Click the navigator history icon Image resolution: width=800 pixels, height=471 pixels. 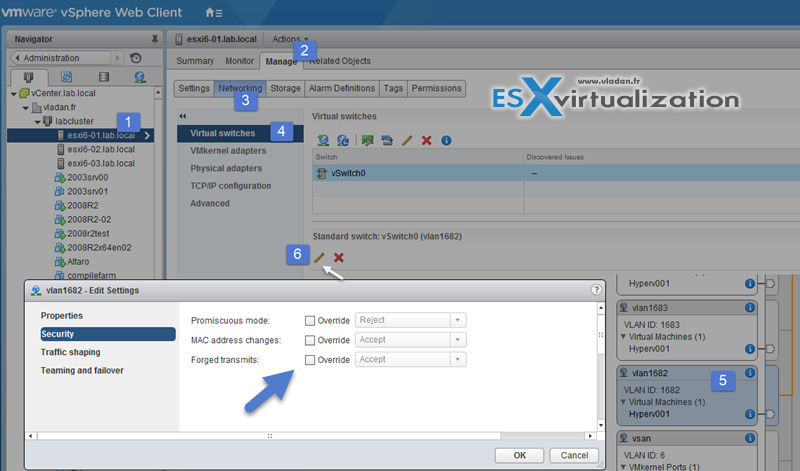coord(136,58)
